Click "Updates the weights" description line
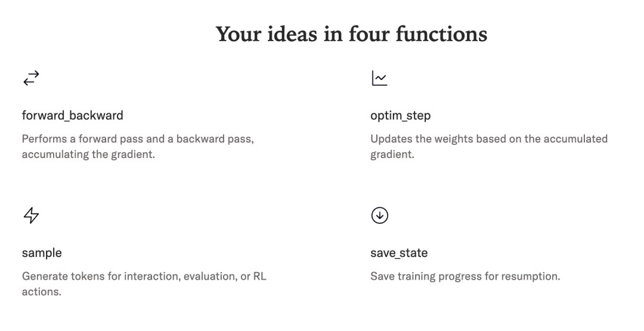Viewport: 644px width, 331px height. point(489,139)
